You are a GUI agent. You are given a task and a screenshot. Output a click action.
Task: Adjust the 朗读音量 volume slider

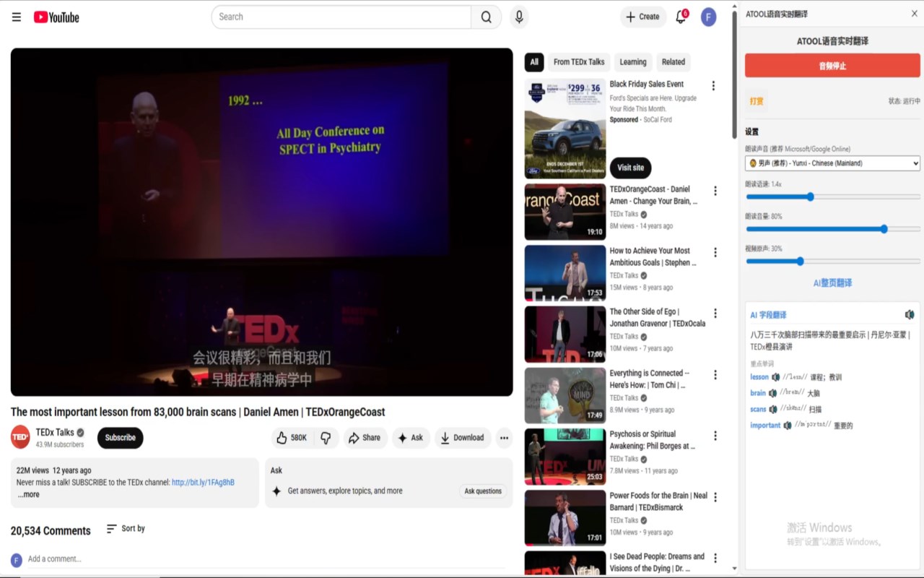832,229
